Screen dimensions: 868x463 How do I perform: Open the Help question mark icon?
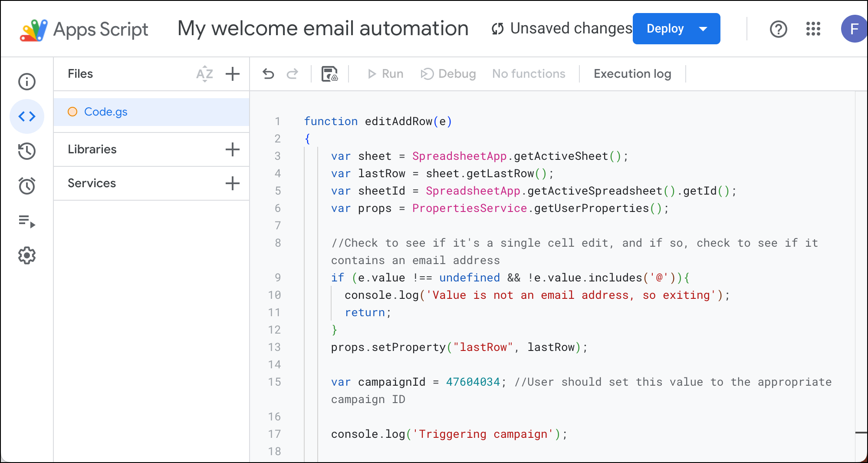click(778, 29)
